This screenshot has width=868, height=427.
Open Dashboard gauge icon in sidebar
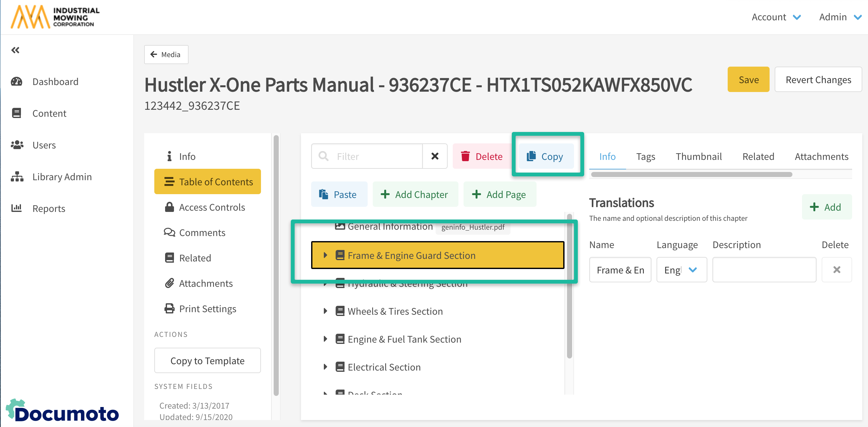[17, 82]
